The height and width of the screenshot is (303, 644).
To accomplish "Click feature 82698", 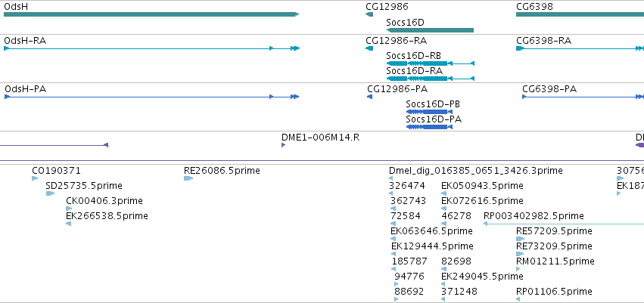I will click(444, 269).
